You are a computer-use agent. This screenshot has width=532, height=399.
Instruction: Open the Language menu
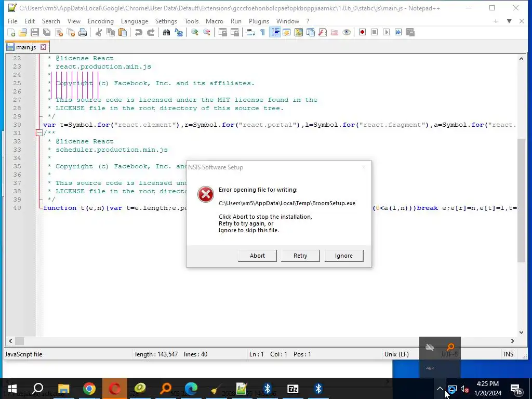point(135,21)
